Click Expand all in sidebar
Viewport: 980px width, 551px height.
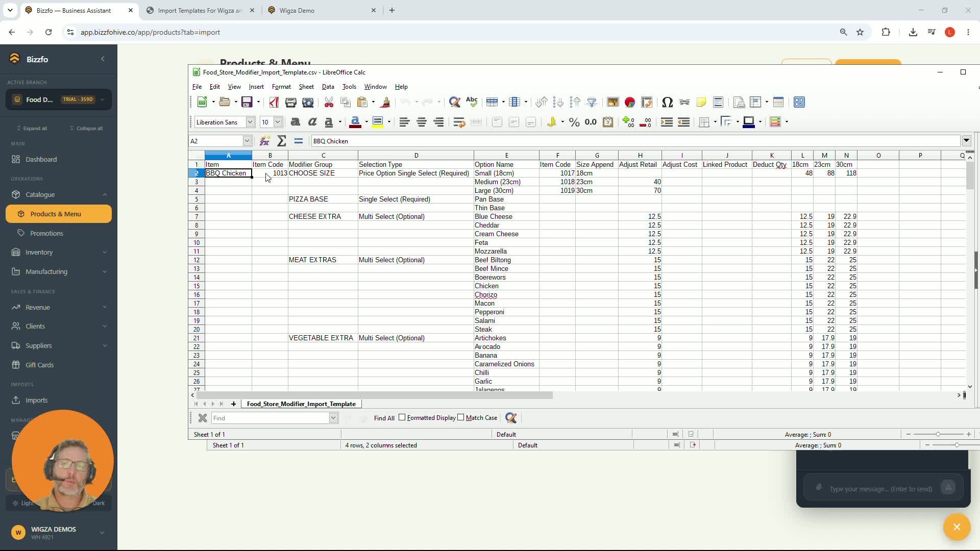32,128
